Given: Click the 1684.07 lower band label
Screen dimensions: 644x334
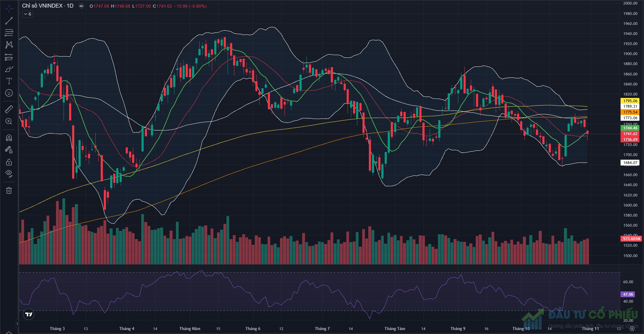Looking at the screenshot, I should 630,163.
